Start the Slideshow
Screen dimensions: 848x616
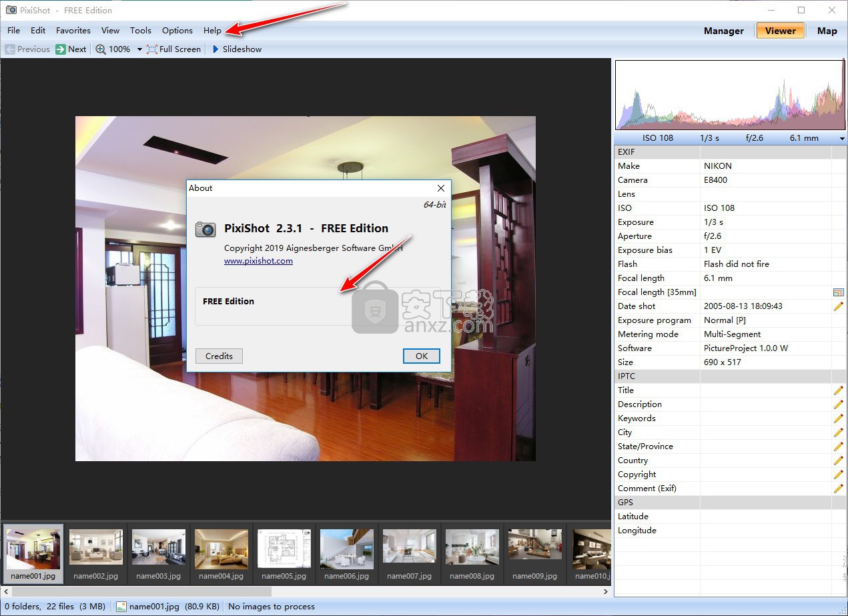tap(237, 49)
